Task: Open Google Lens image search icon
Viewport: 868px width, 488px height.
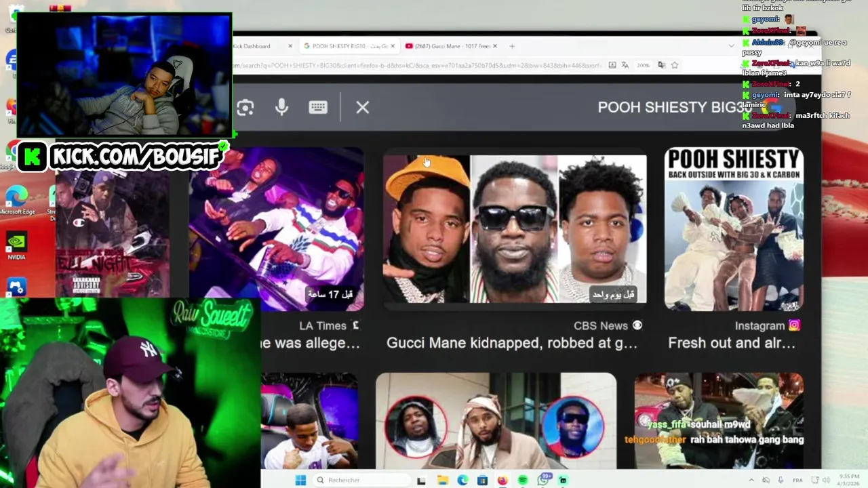Action: (x=245, y=107)
